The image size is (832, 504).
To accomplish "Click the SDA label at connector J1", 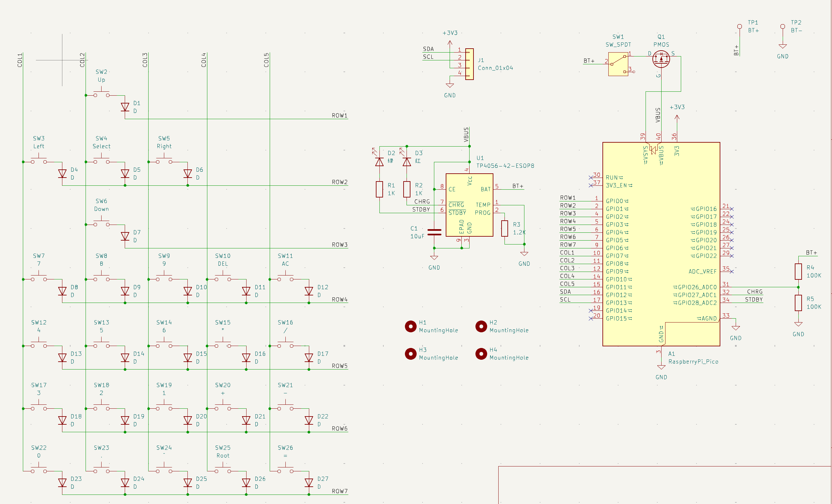I will coord(428,49).
